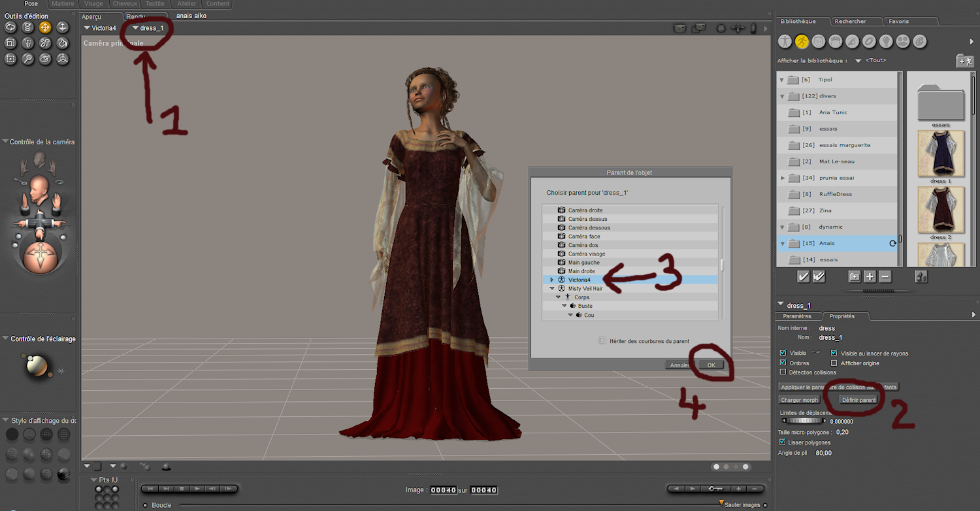
Task: Click the minus icon below library list
Action: coord(885,276)
